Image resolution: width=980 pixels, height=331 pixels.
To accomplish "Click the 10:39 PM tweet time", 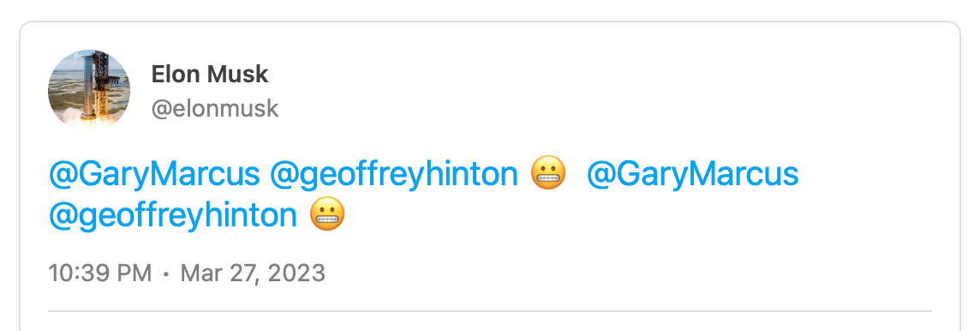I will point(100,274).
